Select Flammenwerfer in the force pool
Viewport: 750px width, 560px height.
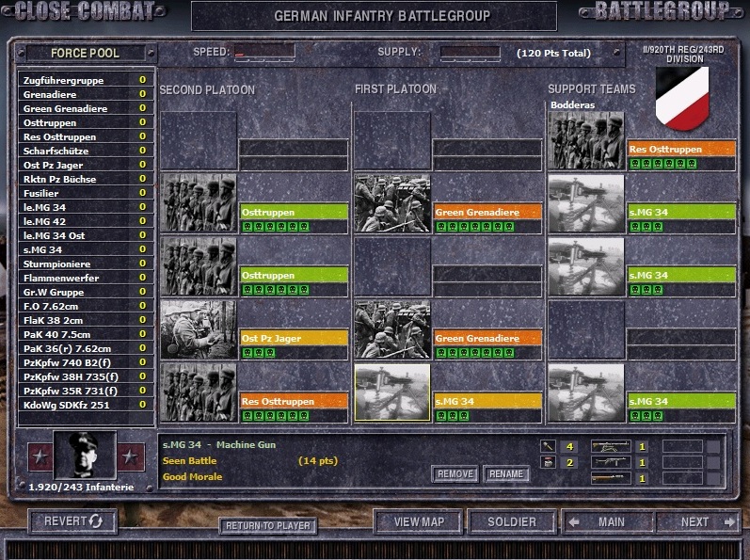(x=85, y=278)
